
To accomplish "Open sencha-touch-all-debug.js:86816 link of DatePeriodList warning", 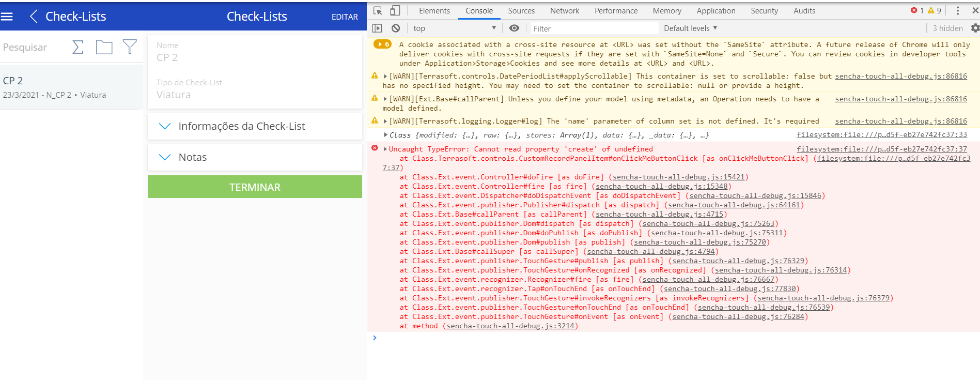I will point(900,76).
